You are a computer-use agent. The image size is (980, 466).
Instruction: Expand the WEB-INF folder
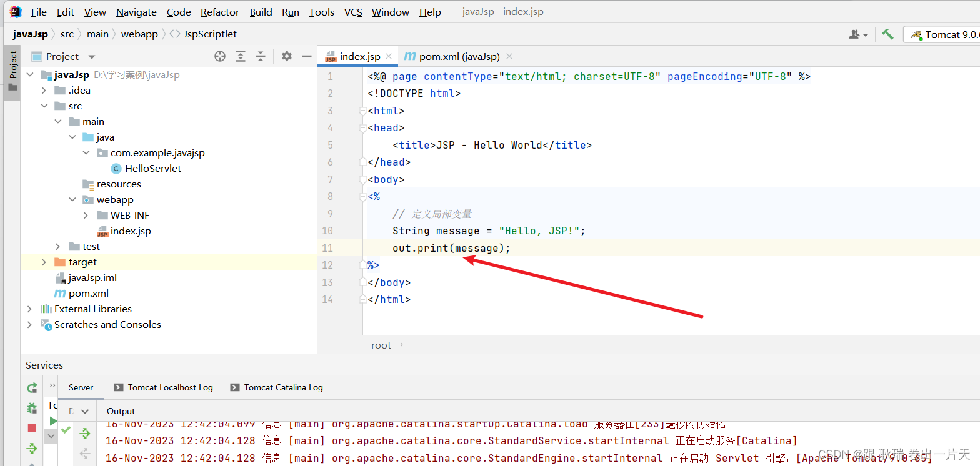pyautogui.click(x=86, y=216)
